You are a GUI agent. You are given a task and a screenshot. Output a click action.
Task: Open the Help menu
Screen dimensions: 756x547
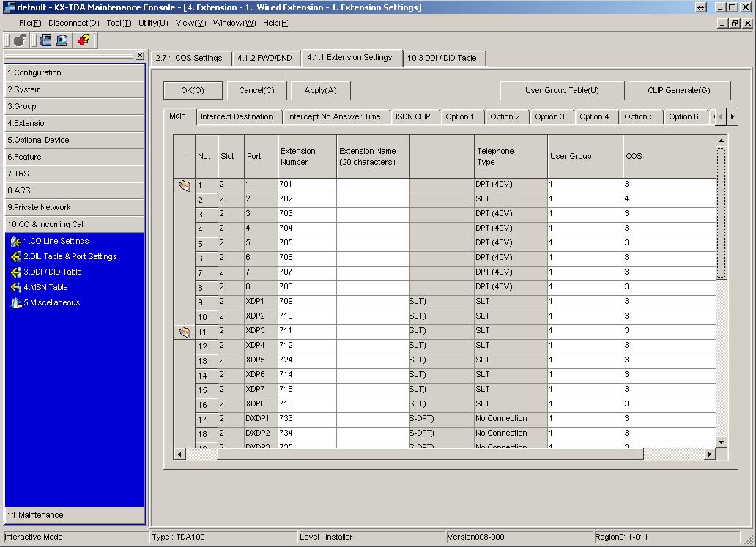(276, 23)
